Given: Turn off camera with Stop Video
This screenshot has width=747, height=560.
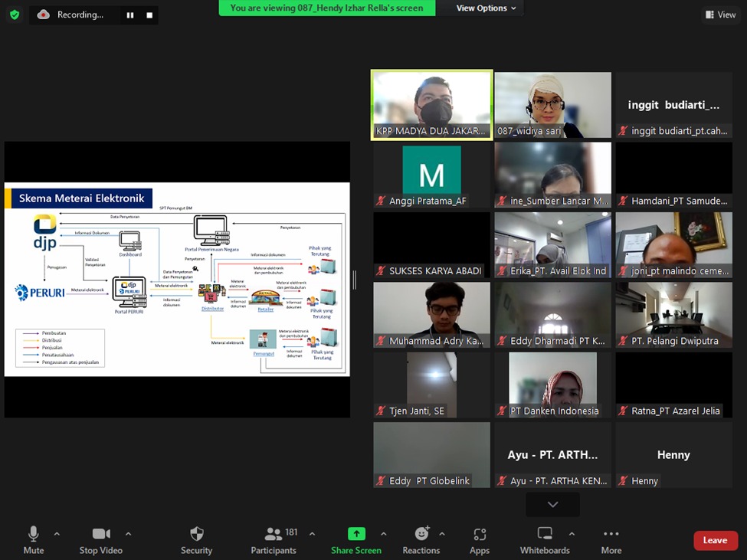Looking at the screenshot, I should click(100, 539).
